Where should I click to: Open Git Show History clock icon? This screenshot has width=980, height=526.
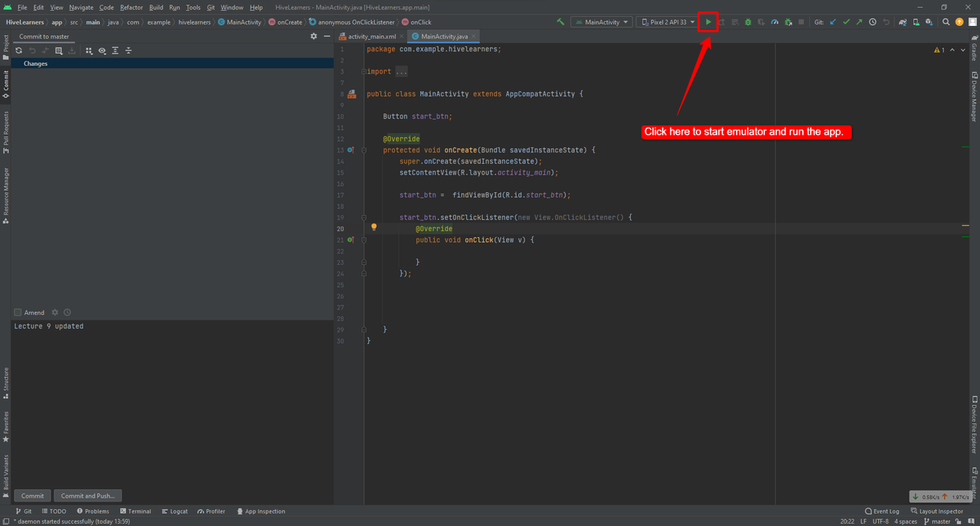coord(872,22)
